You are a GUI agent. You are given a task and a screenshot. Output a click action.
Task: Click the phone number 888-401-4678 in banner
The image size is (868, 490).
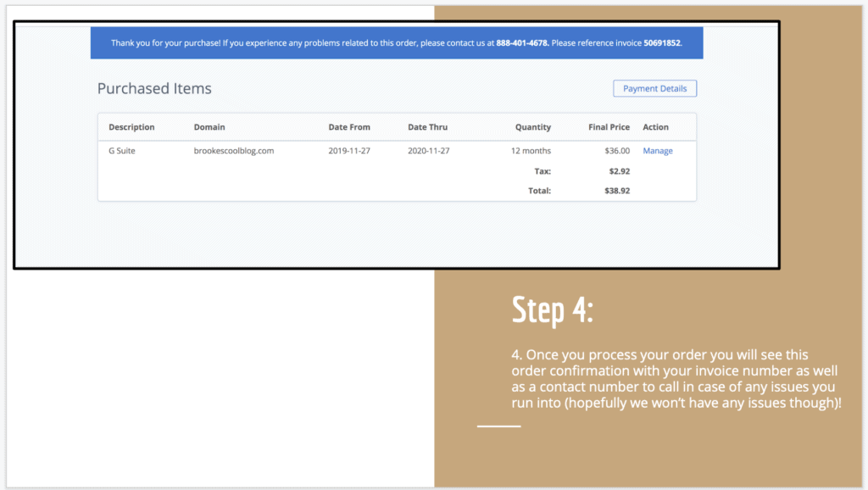point(522,42)
